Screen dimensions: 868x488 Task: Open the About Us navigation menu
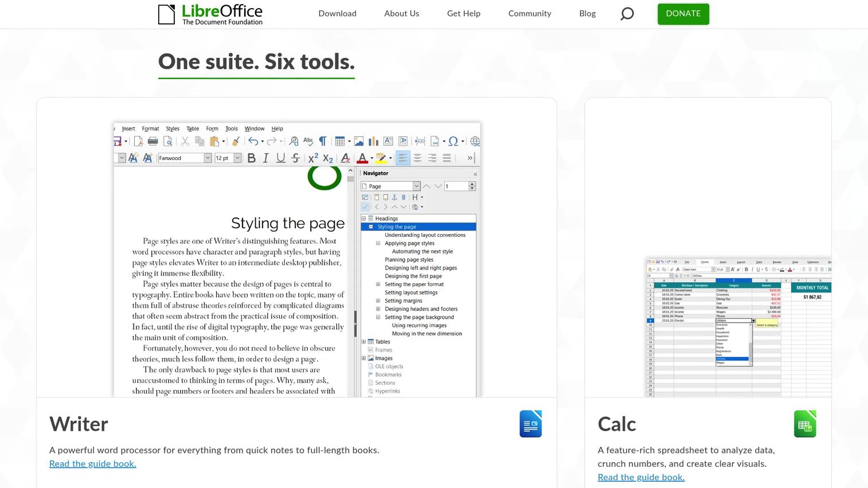402,14
